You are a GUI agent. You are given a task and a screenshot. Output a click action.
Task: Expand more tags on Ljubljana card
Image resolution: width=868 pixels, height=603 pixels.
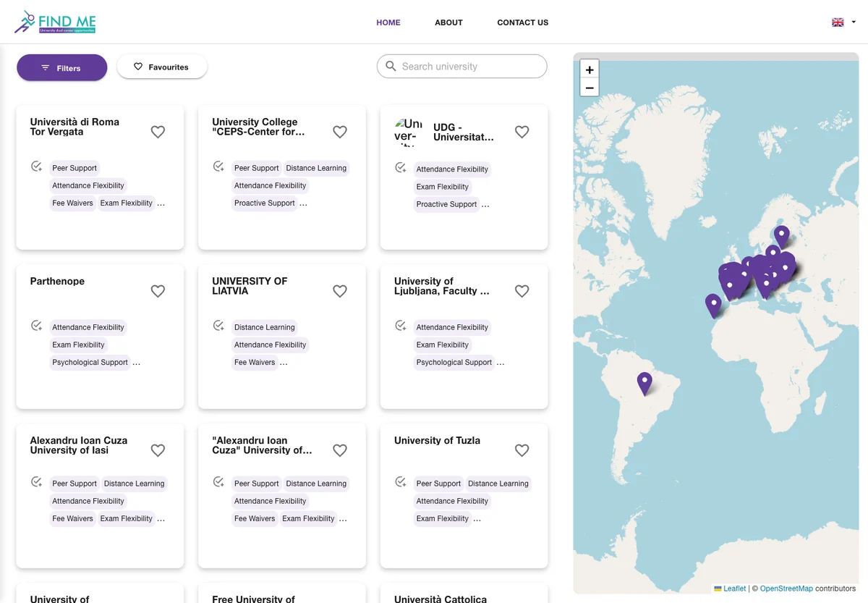(501, 363)
